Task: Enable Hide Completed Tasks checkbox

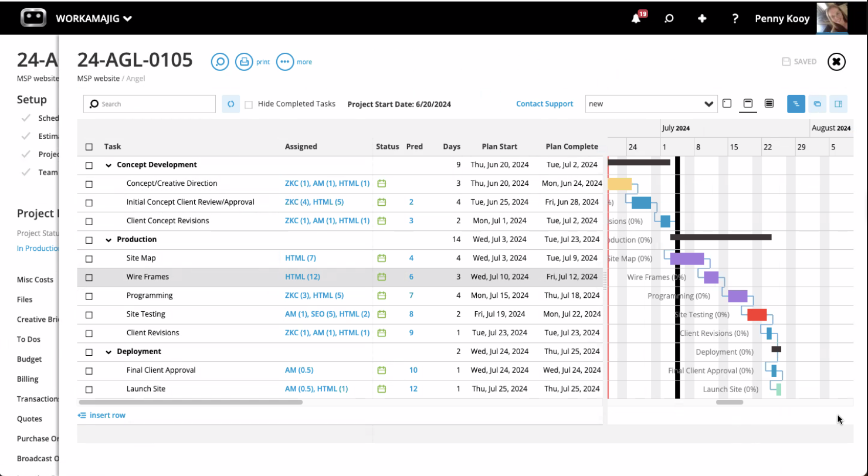Action: click(x=249, y=104)
